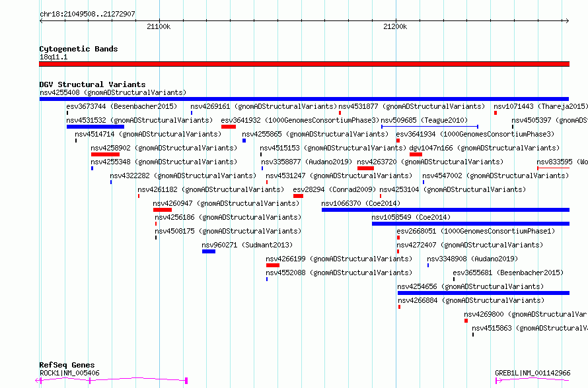The height and width of the screenshot is (388, 588).
Task: Click nsv4552088 variant label
Action: [x=339, y=273]
